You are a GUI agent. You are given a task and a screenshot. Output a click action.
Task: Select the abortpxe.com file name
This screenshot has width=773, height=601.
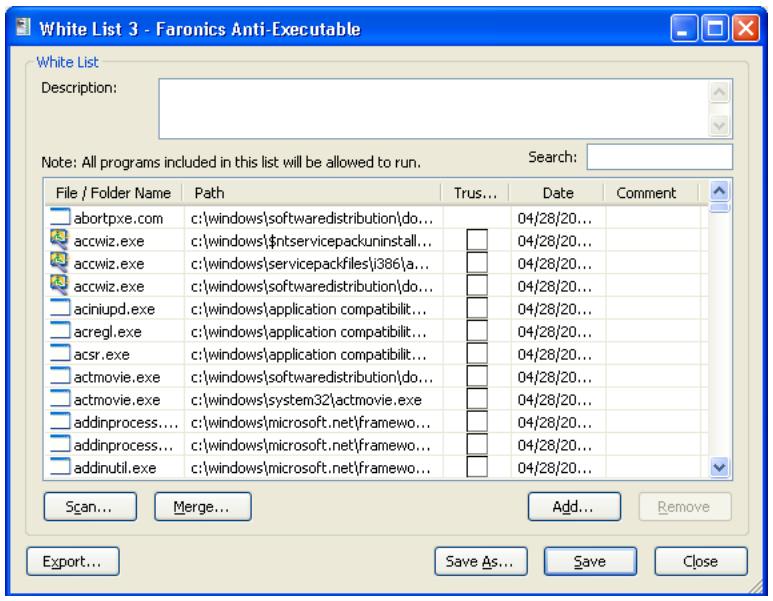pyautogui.click(x=118, y=218)
